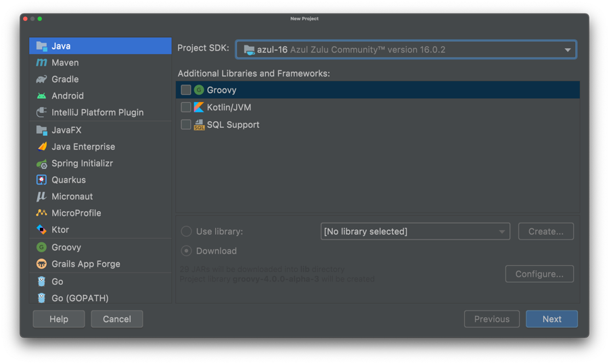Select the SQL Support label in frameworks list
This screenshot has height=364, width=609.
pos(233,124)
